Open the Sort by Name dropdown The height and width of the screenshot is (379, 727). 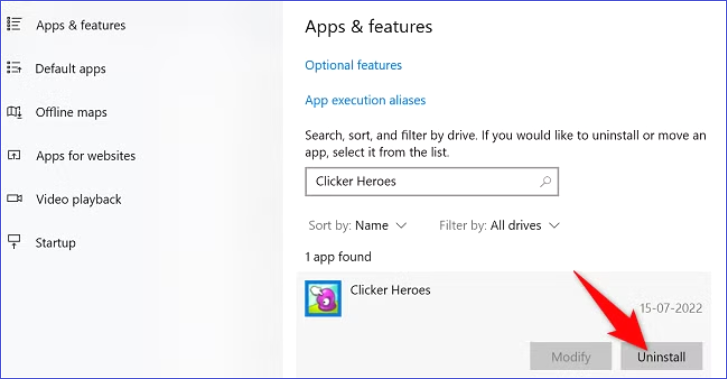coord(357,225)
